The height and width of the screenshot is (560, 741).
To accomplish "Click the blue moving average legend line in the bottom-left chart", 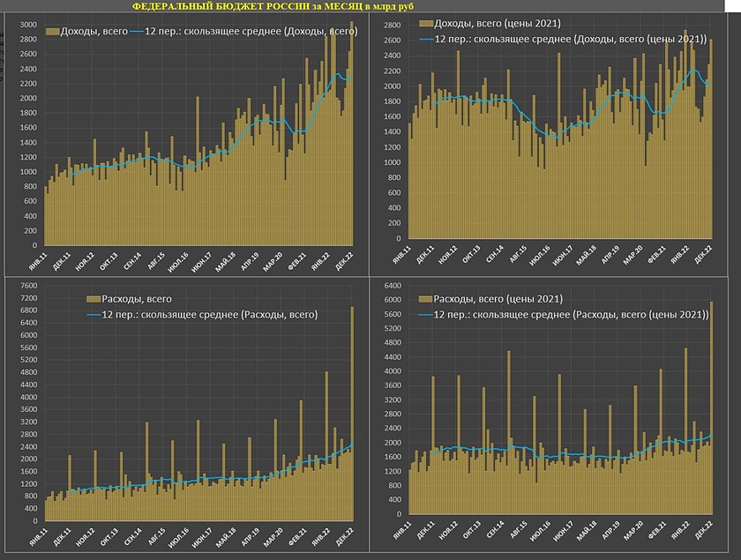I will (x=93, y=315).
